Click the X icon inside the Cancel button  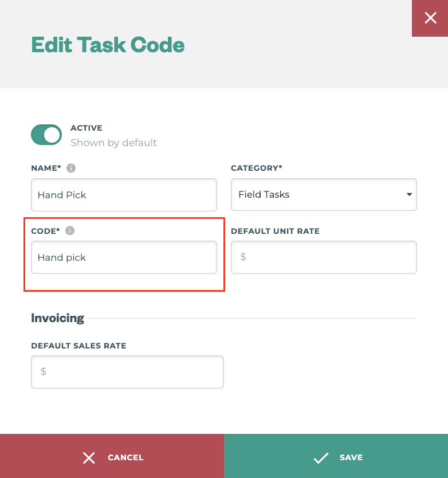89,457
